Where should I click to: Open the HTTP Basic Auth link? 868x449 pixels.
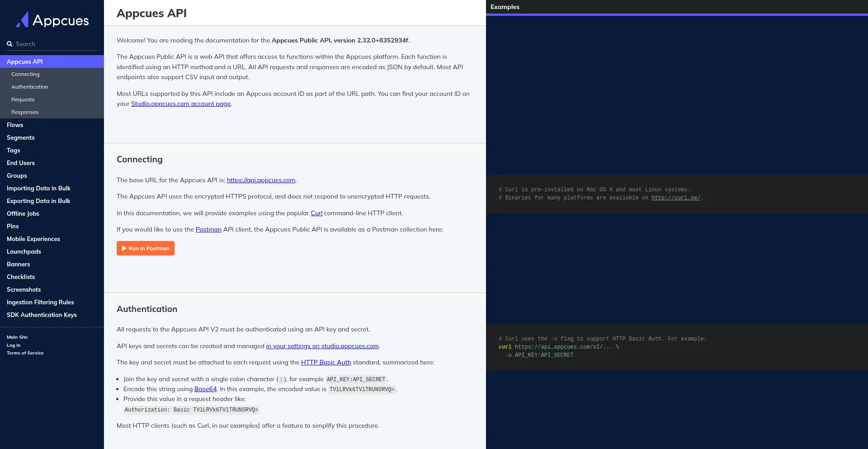click(x=326, y=362)
